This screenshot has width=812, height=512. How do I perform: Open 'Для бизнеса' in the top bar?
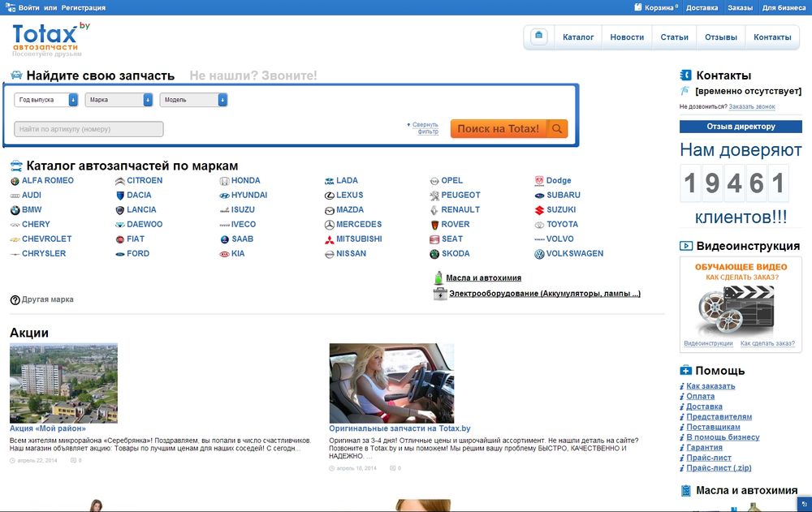(x=784, y=8)
